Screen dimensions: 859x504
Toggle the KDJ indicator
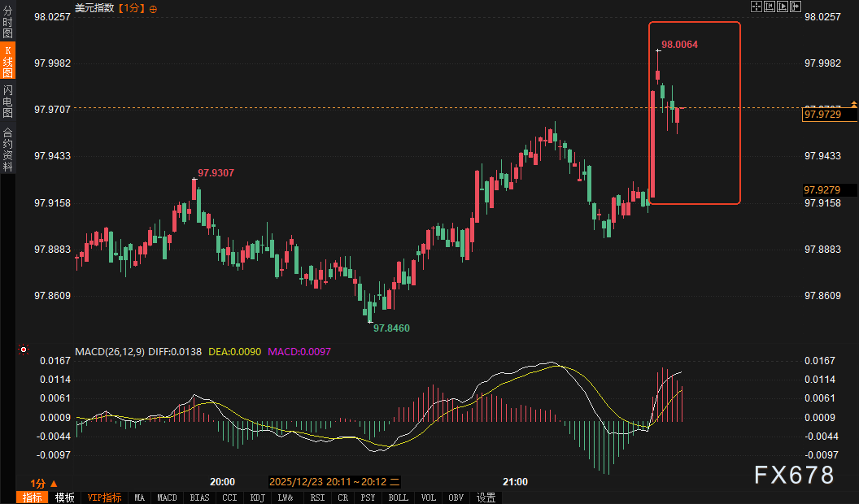click(257, 497)
